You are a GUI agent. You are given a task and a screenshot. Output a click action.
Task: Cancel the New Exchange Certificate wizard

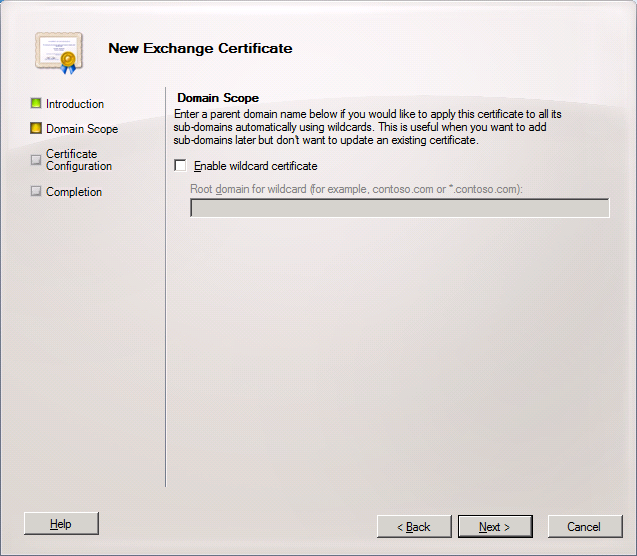click(584, 526)
